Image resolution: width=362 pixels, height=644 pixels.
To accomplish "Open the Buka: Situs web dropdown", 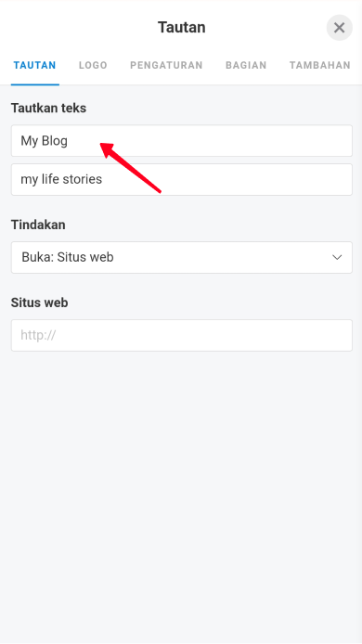I will point(182,257).
